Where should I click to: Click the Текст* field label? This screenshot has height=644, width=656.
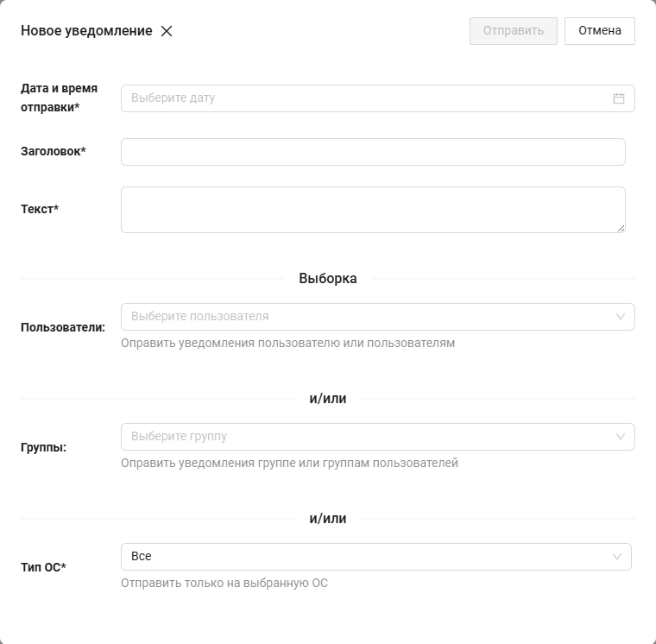40,209
